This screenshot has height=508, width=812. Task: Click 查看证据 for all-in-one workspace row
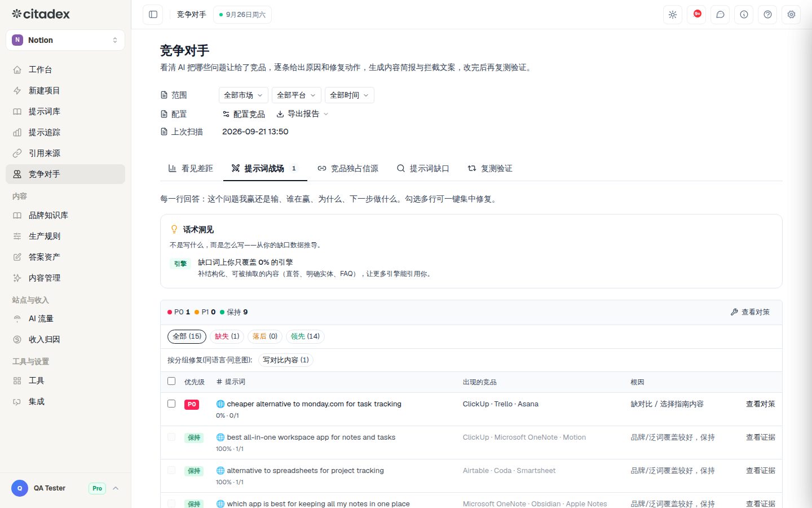pyautogui.click(x=760, y=437)
